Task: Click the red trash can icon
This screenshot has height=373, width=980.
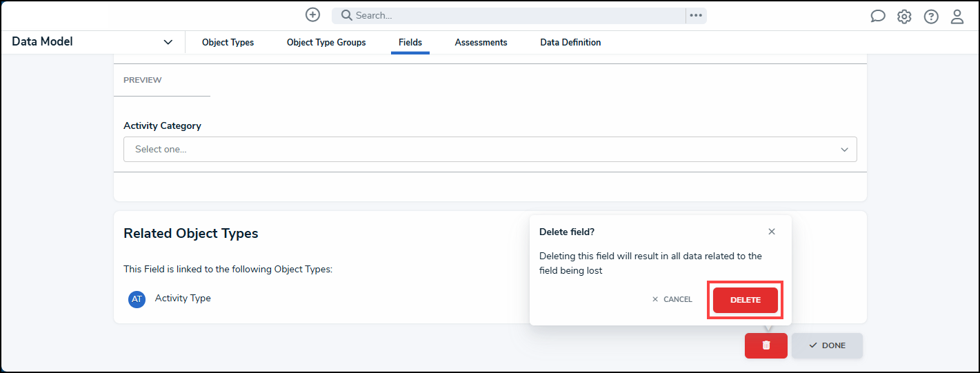Action: tap(766, 345)
